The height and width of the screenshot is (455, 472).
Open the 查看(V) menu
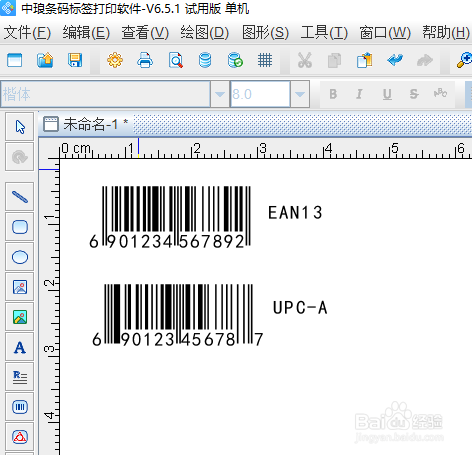(145, 33)
